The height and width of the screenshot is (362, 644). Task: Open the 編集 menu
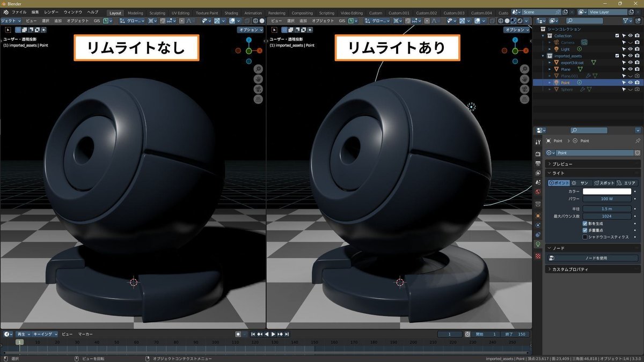(35, 12)
